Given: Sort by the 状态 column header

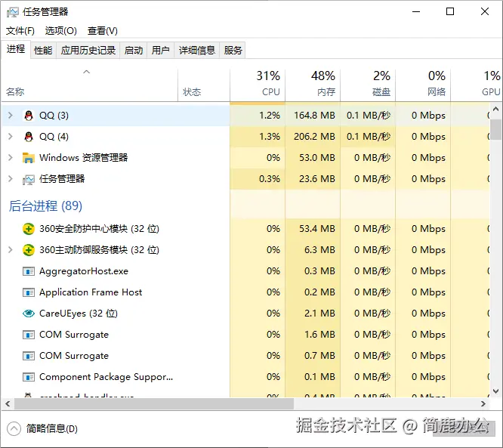Looking at the screenshot, I should [204, 85].
